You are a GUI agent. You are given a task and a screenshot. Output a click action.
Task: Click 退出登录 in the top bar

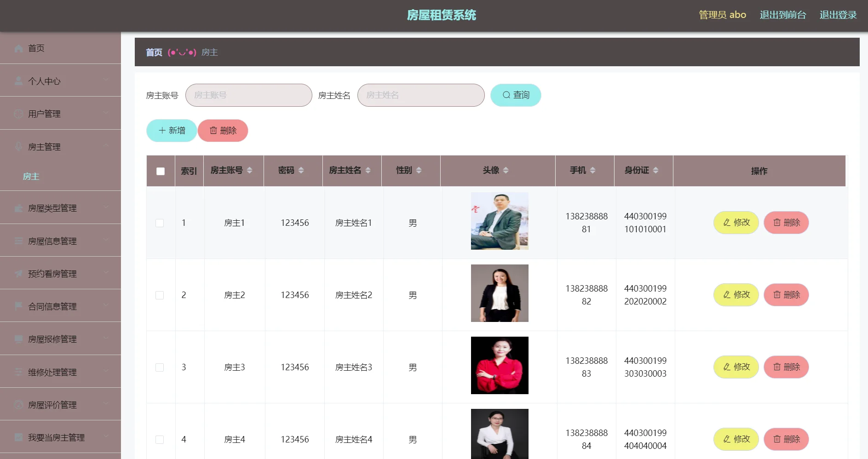(x=838, y=14)
